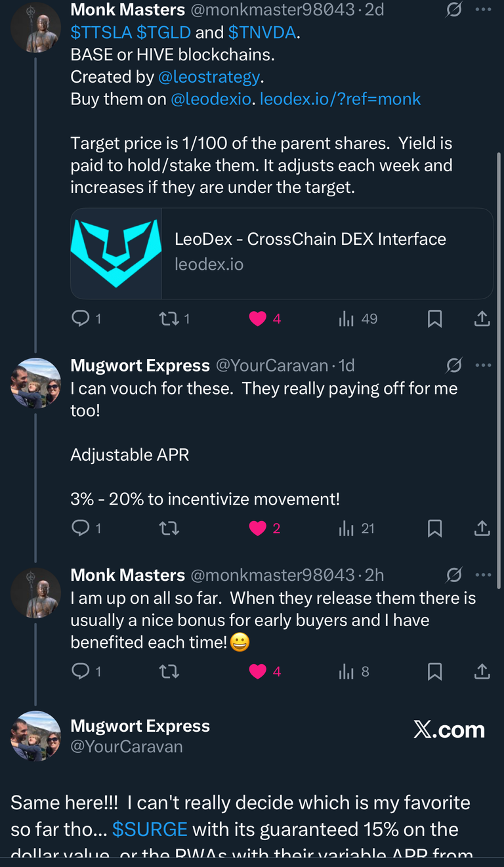Image resolution: width=504 pixels, height=867 pixels.
Task: Bookmark the LeoDex link tweet
Action: coord(434,319)
